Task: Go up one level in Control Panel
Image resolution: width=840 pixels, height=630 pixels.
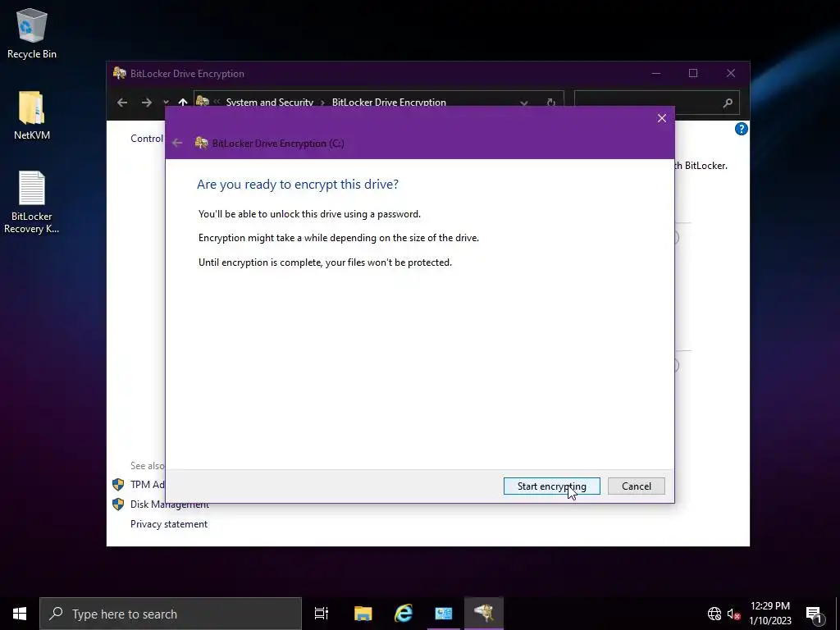Action: 183,103
